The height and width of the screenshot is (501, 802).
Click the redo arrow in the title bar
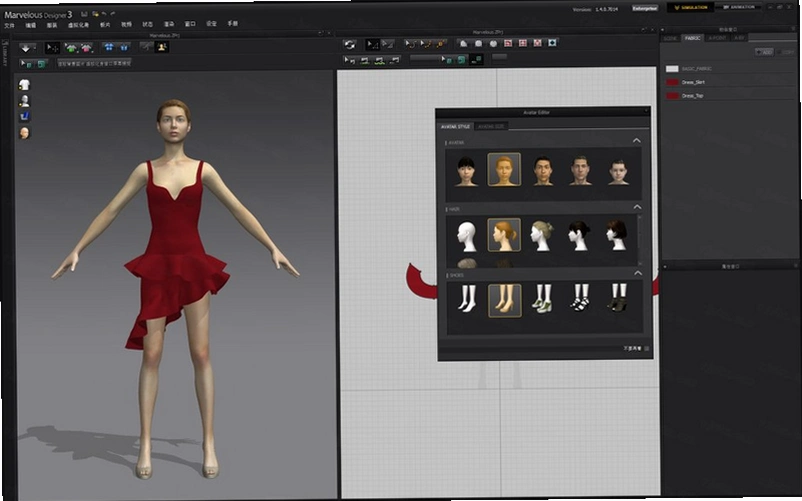click(113, 14)
